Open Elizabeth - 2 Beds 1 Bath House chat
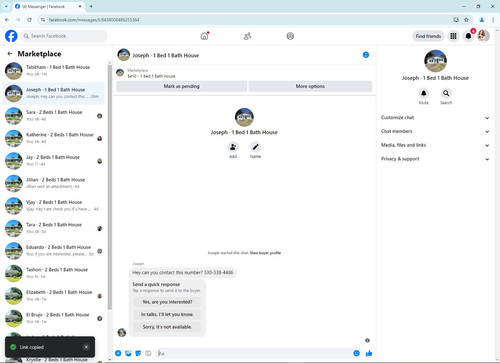Screen dimensions: 500x363 pos(54,296)
